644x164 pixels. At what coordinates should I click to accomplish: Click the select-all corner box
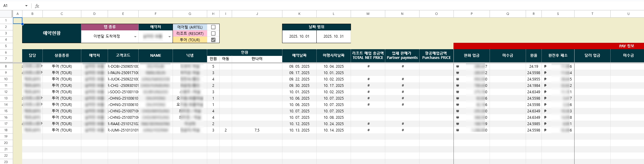coord(6,14)
